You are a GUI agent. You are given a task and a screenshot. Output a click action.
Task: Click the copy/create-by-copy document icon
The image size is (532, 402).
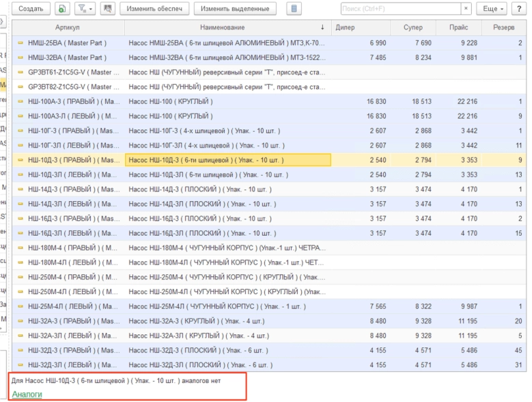(x=62, y=9)
